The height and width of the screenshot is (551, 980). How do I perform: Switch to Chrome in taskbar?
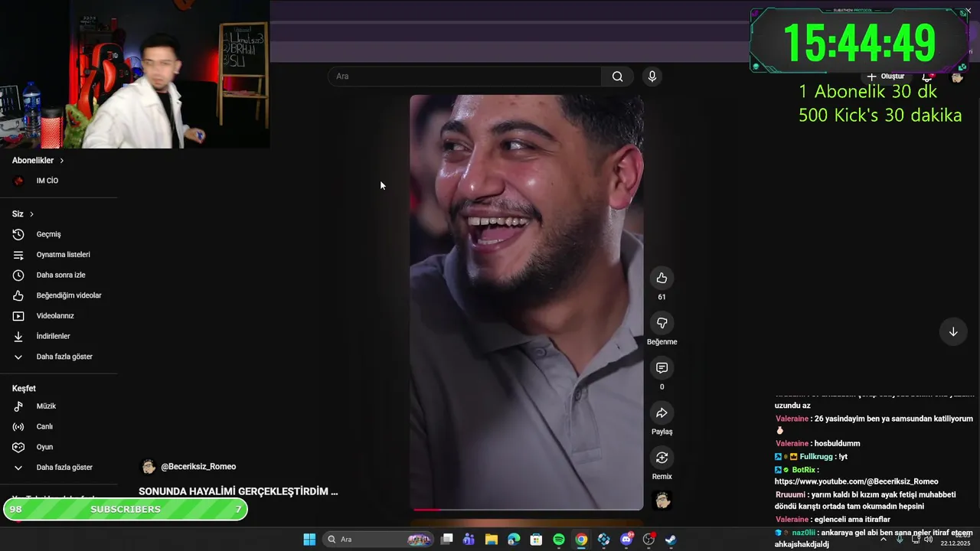pos(581,540)
